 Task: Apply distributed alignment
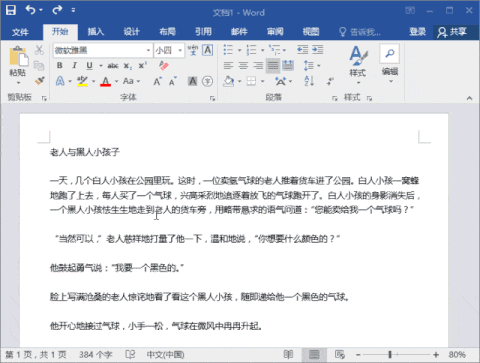pyautogui.click(x=288, y=65)
